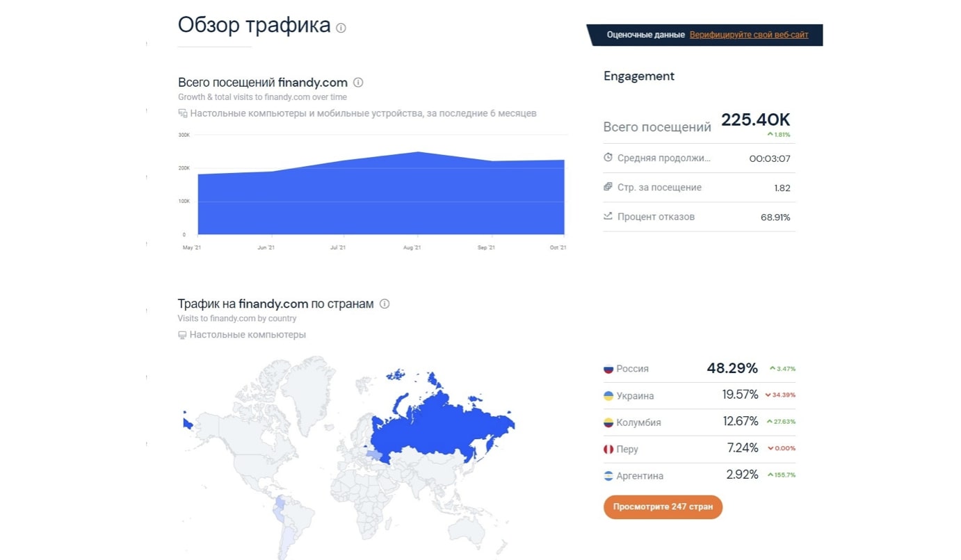The height and width of the screenshot is (560, 961).
Task: Click the May '21 axis label
Action: tap(192, 247)
